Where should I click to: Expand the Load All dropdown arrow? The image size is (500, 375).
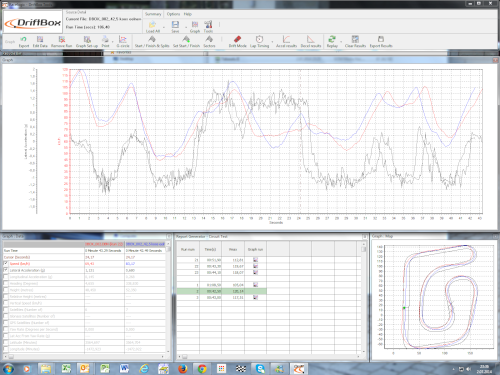164,27
